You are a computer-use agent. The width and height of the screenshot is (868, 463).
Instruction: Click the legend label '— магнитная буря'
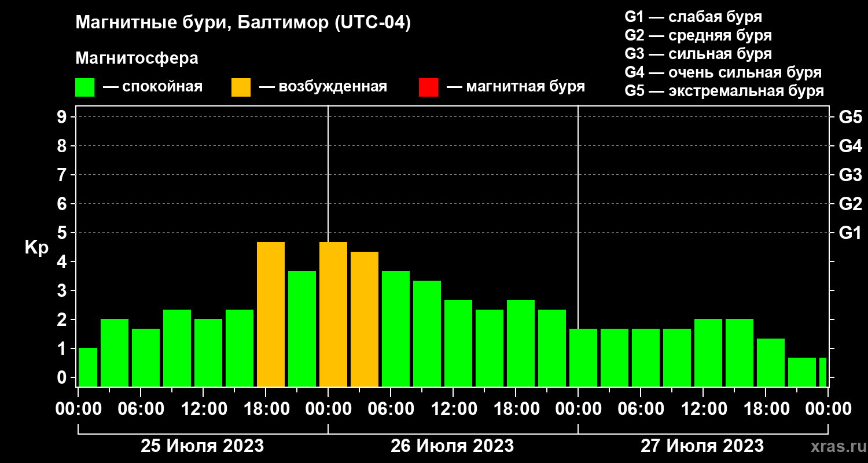coord(516,87)
